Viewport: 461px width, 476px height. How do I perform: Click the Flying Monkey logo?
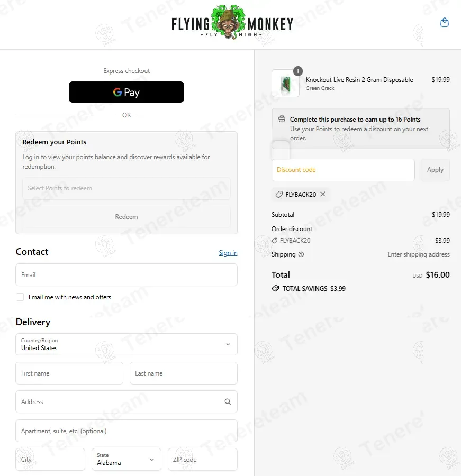pos(232,24)
